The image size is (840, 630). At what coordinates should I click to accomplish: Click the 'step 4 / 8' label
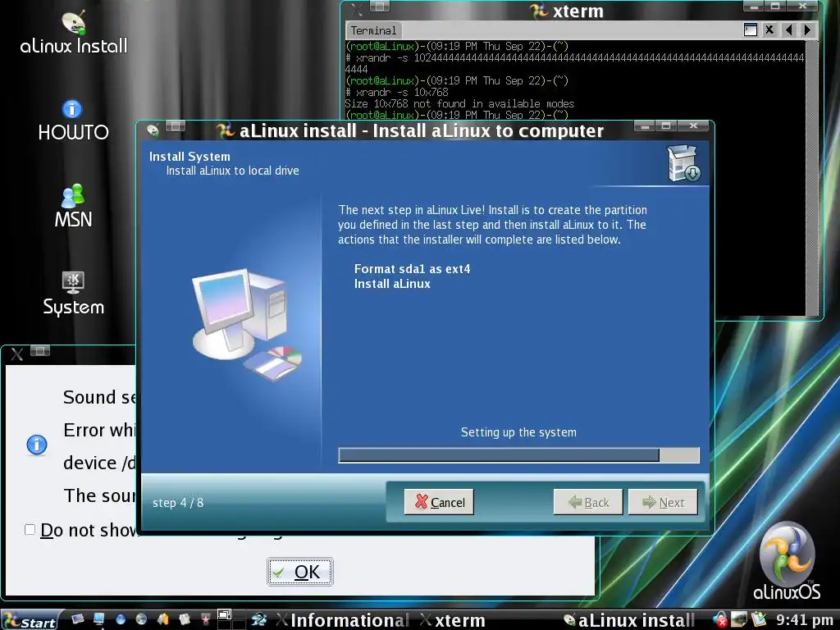(x=178, y=503)
